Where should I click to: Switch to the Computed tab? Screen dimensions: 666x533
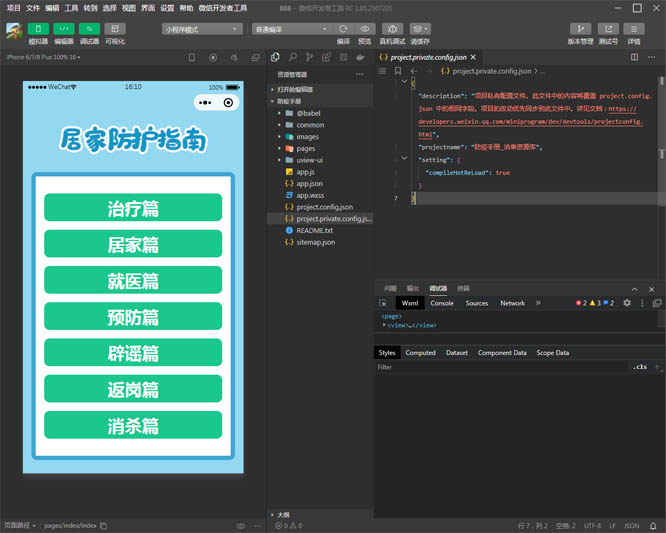pyautogui.click(x=420, y=353)
